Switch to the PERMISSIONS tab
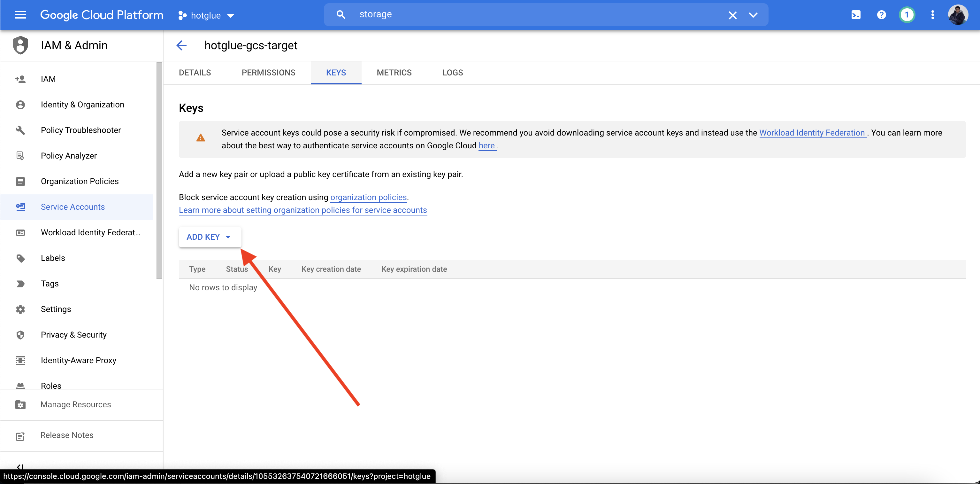 (x=268, y=72)
